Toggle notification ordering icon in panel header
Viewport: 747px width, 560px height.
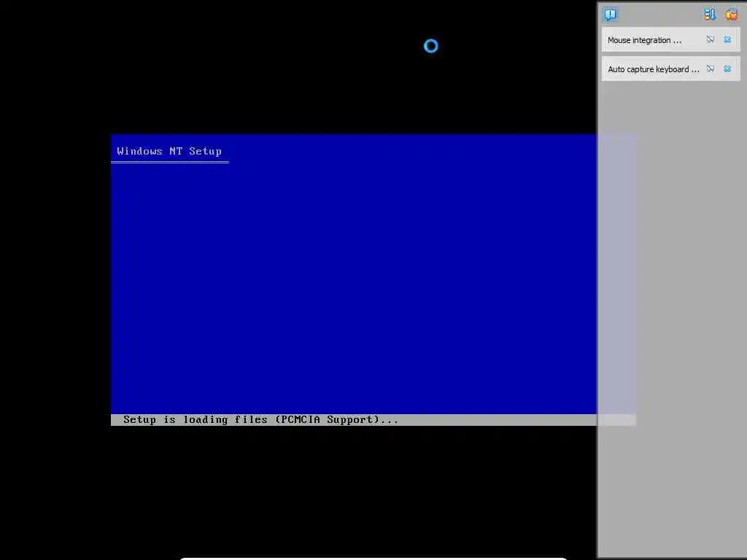[x=709, y=15]
